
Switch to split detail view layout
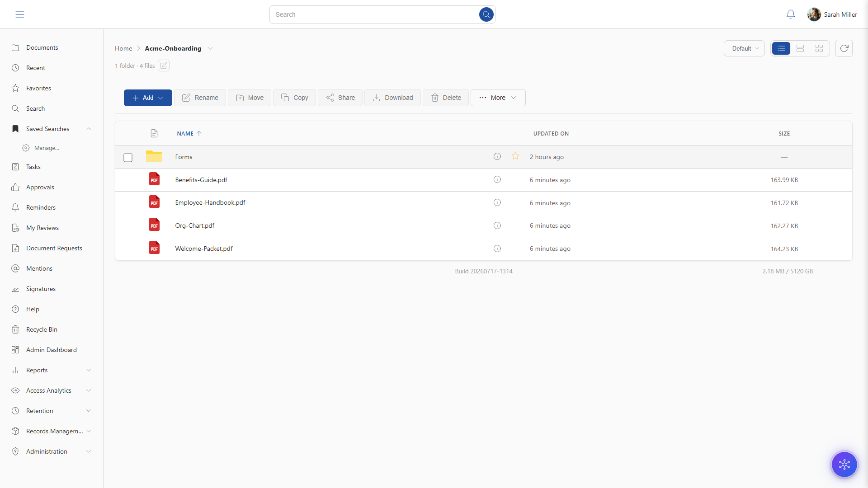[x=800, y=48]
